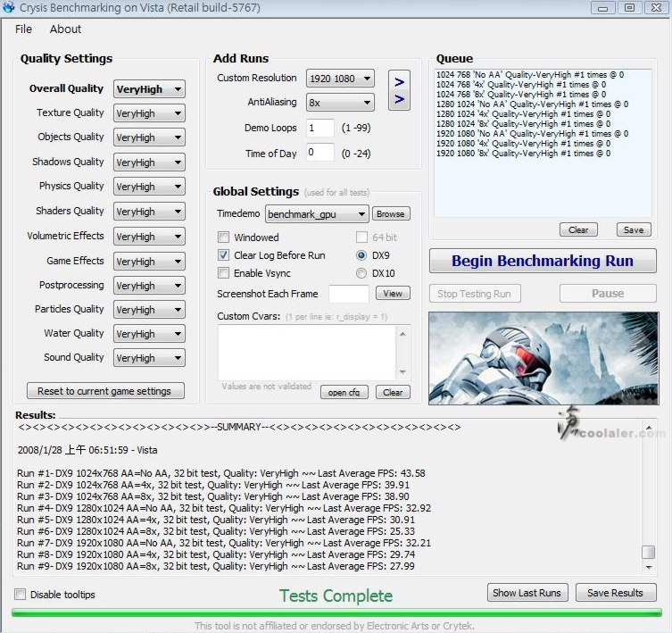The height and width of the screenshot is (633, 672).
Task: Click the View button for screenshots
Action: [393, 294]
